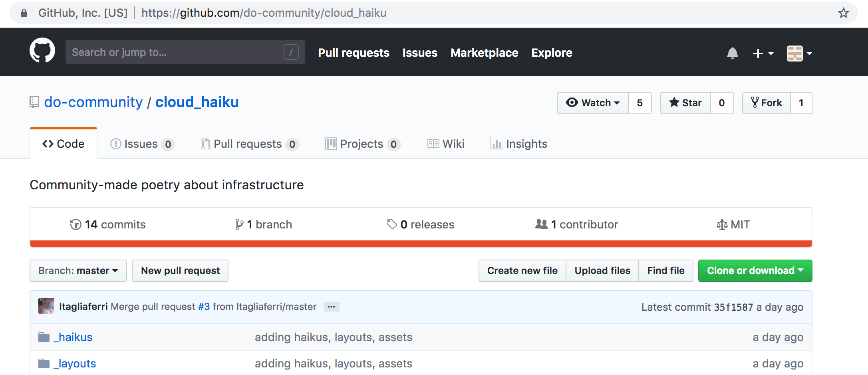Viewport: 868px width, 375px height.
Task: Open the _haikus folder
Action: [73, 337]
